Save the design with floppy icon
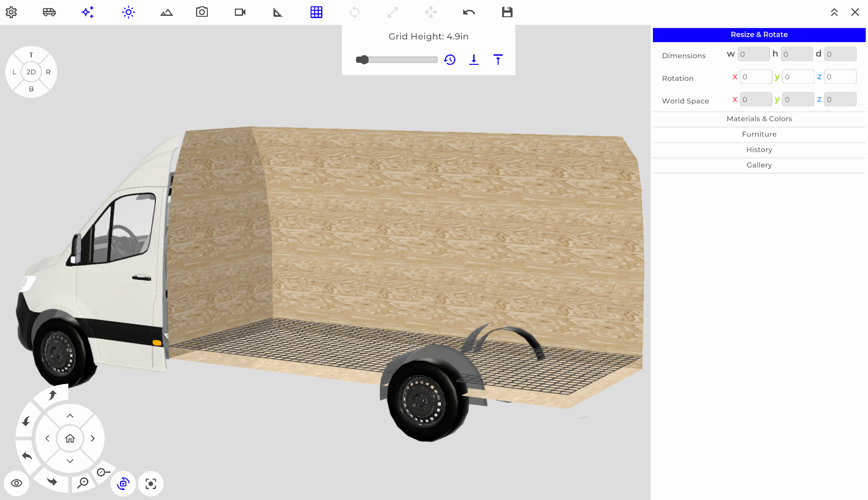Screen dimensions: 868x500 [507, 12]
